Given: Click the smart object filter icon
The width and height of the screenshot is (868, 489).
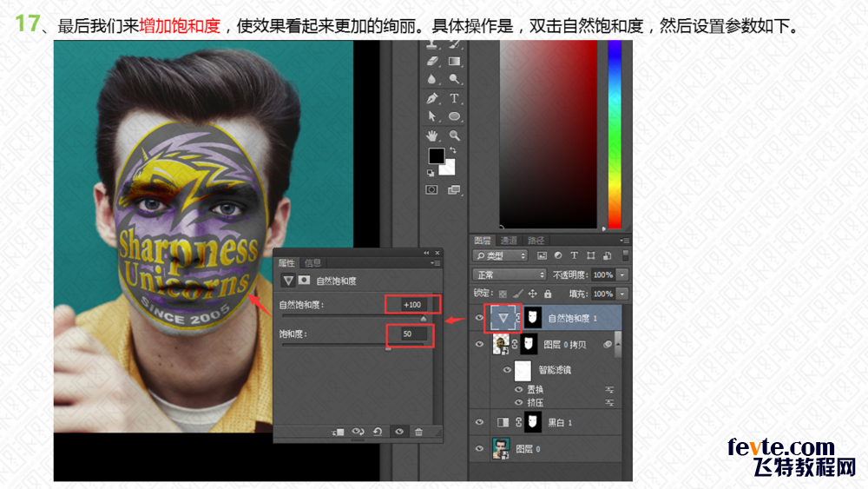Looking at the screenshot, I should pos(608,256).
